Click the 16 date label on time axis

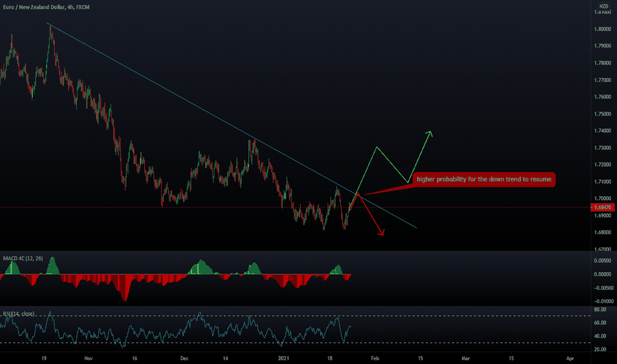134,359
